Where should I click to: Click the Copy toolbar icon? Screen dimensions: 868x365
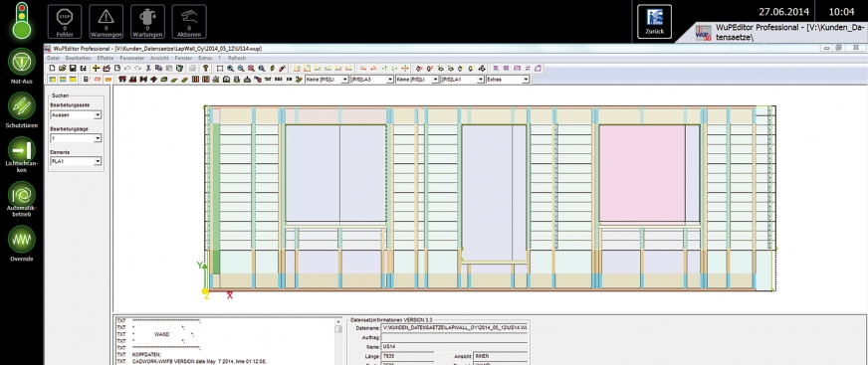coord(159,68)
